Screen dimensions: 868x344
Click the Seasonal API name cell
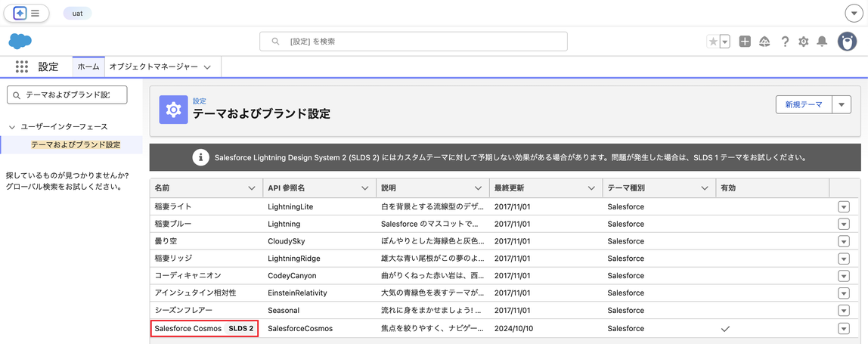[x=284, y=311]
